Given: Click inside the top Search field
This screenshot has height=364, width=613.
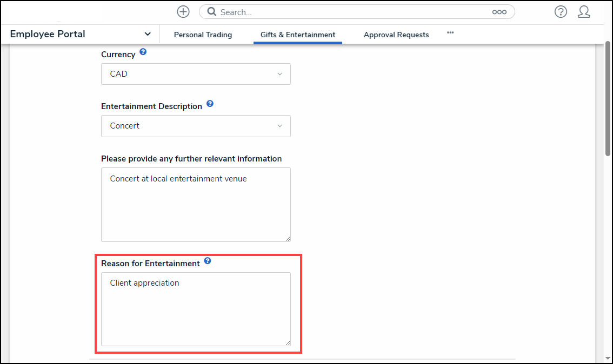Looking at the screenshot, I should click(351, 12).
